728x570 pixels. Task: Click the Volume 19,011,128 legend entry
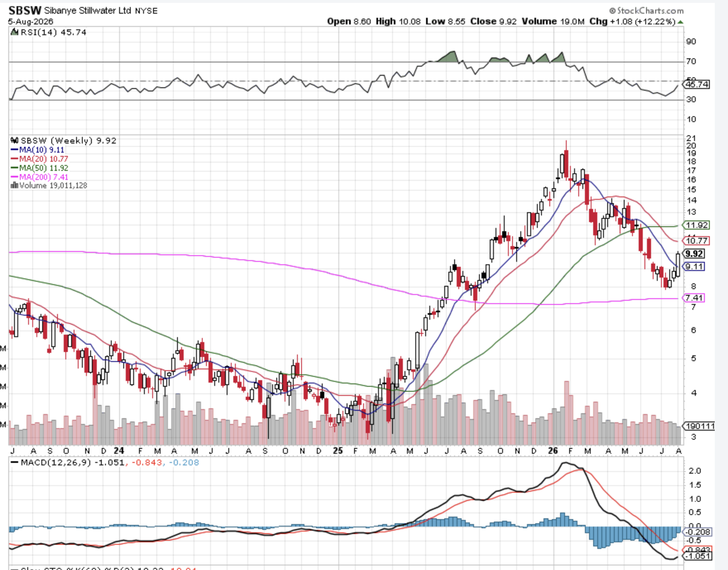click(x=53, y=186)
